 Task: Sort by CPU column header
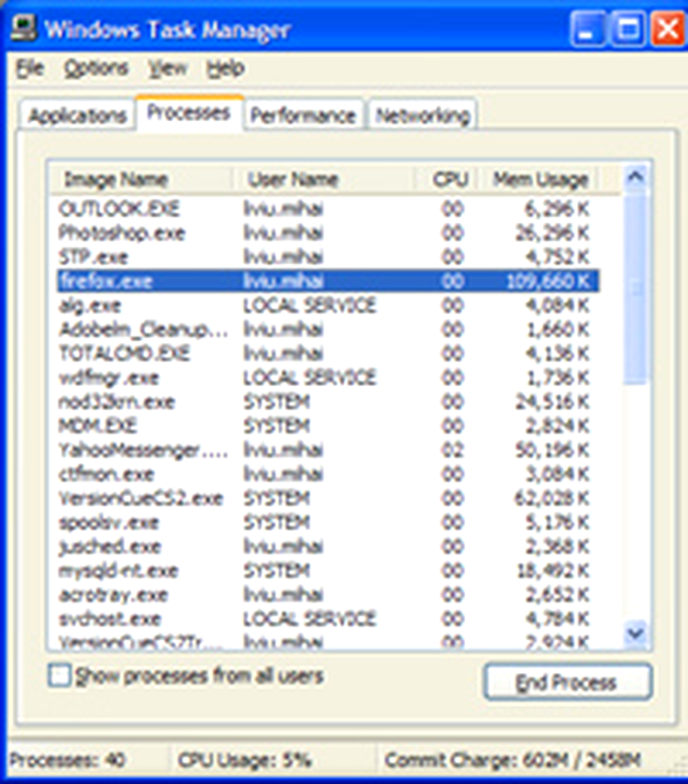(447, 179)
